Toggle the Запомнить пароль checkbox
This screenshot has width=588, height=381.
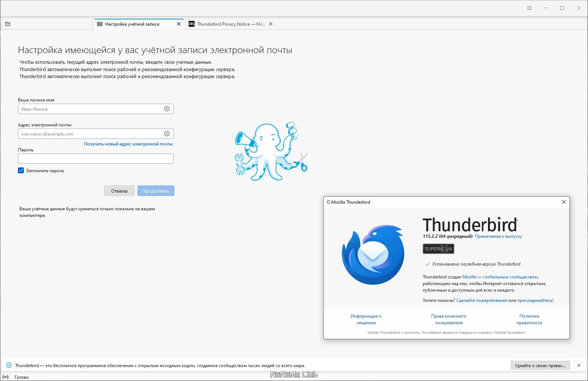21,170
